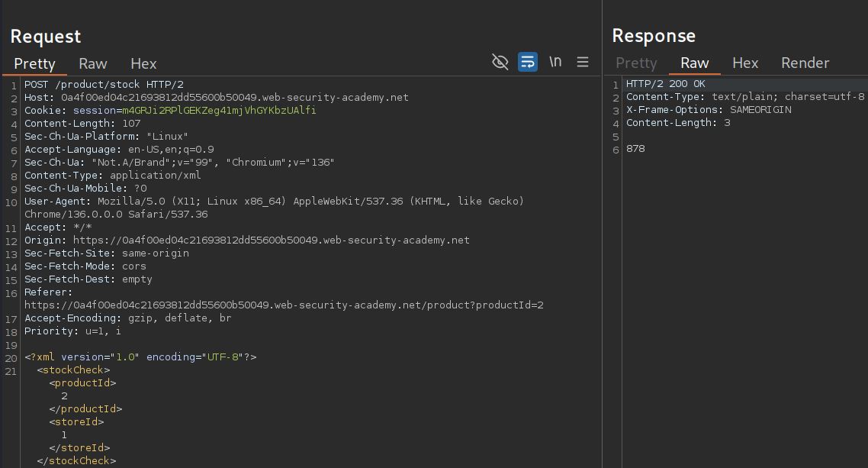
Task: Open the Request Hex tab
Action: (143, 64)
